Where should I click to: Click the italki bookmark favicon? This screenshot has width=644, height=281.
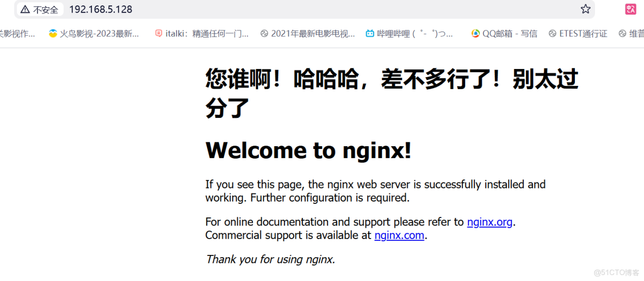(158, 34)
